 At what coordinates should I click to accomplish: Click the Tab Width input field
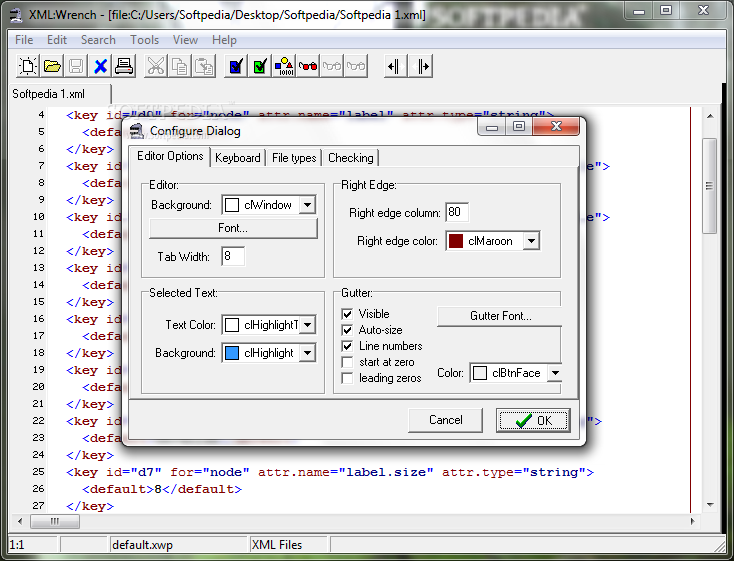tap(233, 256)
